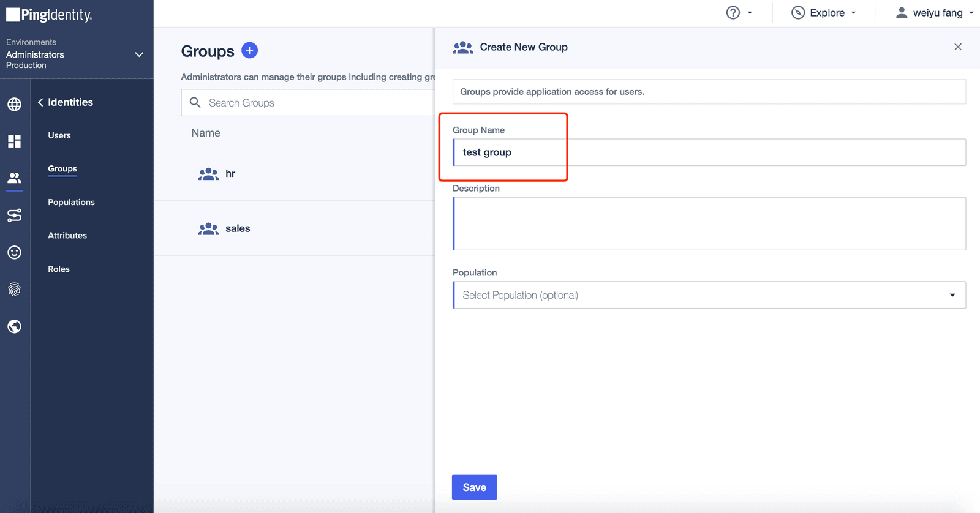Open Populations in Identities menu

click(x=71, y=202)
